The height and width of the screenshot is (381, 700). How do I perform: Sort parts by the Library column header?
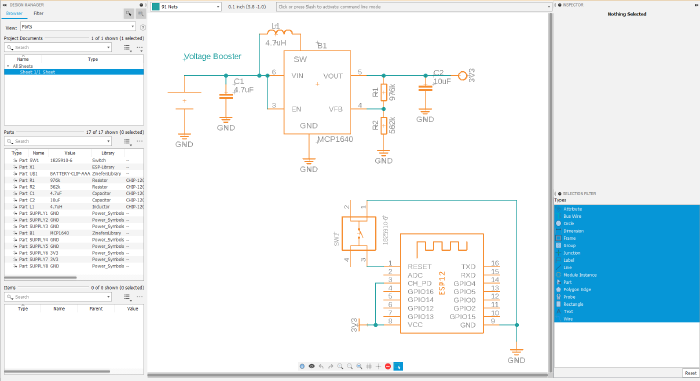point(108,153)
